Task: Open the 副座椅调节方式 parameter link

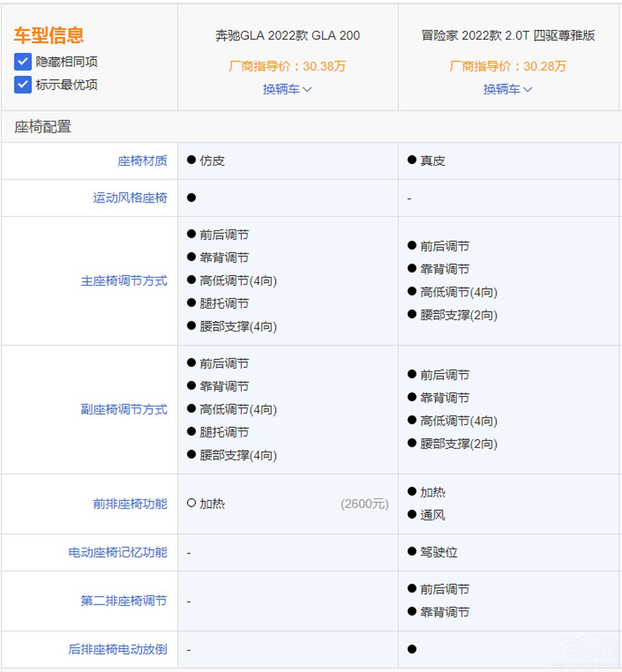Action: pos(124,410)
